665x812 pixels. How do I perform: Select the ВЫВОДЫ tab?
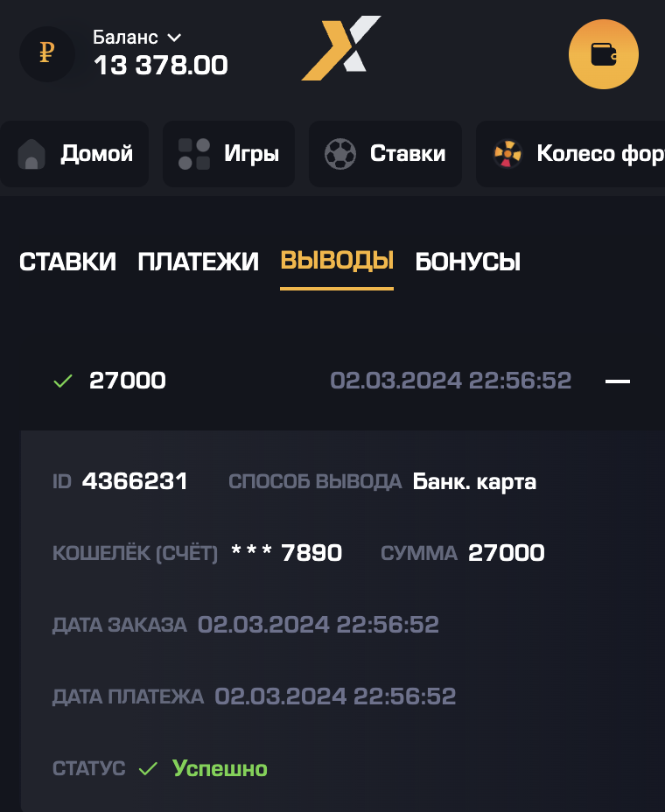point(337,261)
